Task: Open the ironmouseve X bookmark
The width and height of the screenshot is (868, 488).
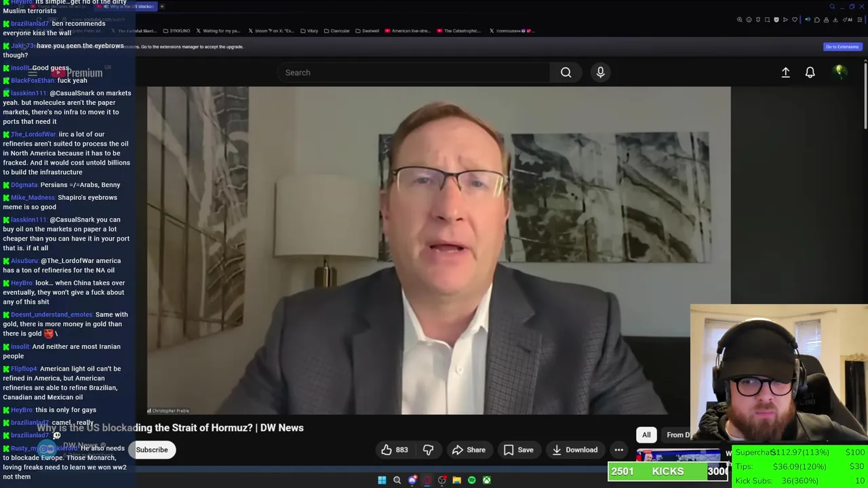Action: [512, 30]
